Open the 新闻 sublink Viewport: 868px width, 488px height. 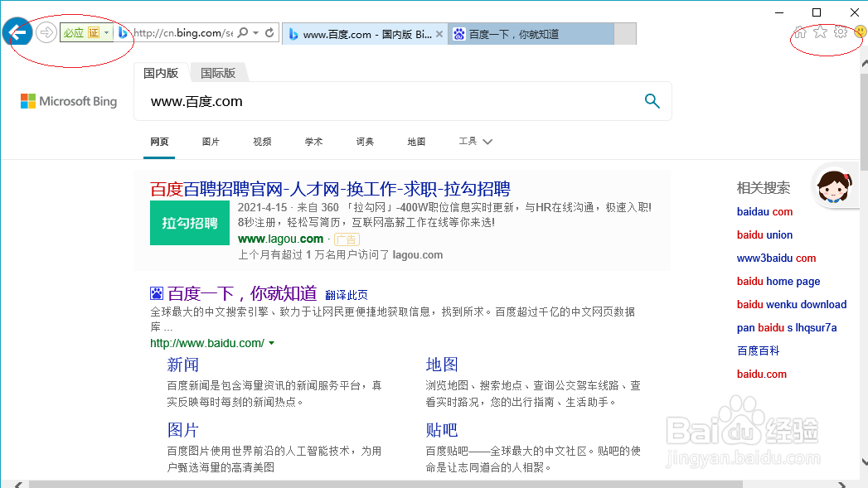point(182,365)
